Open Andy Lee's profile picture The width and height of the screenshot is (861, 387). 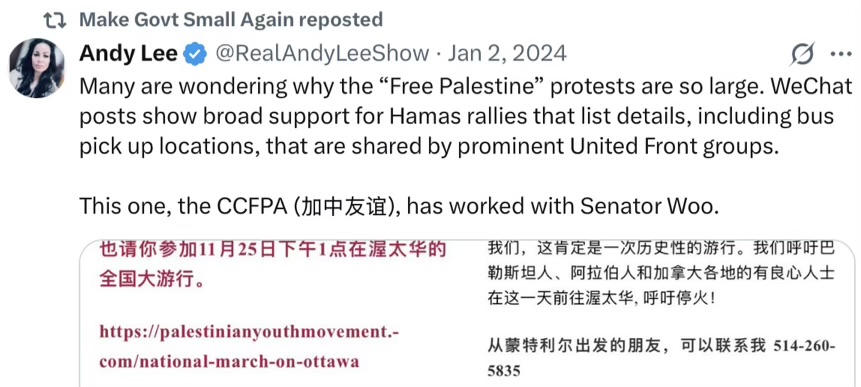pyautogui.click(x=37, y=68)
